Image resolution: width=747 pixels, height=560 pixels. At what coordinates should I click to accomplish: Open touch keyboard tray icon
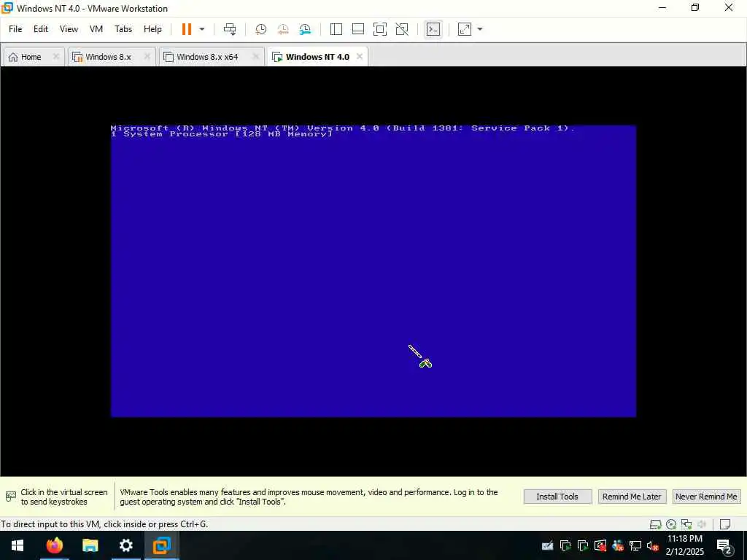click(548, 545)
